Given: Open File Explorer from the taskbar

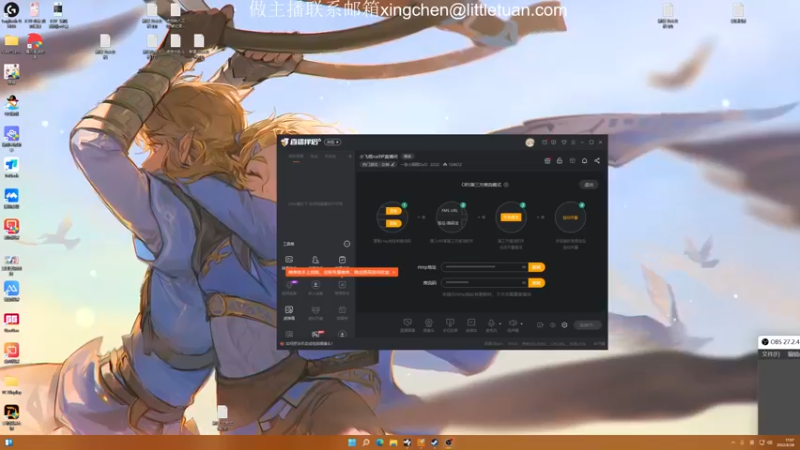Looking at the screenshot, I should pyautogui.click(x=393, y=442).
